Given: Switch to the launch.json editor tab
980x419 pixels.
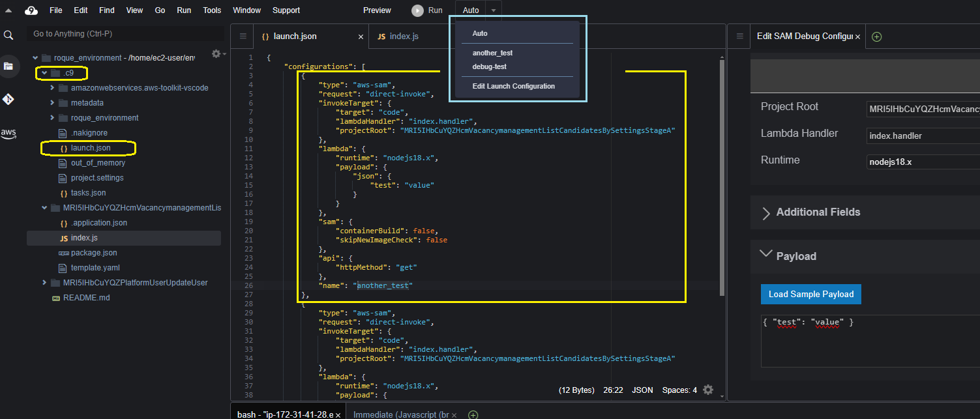Looking at the screenshot, I should coord(310,36).
